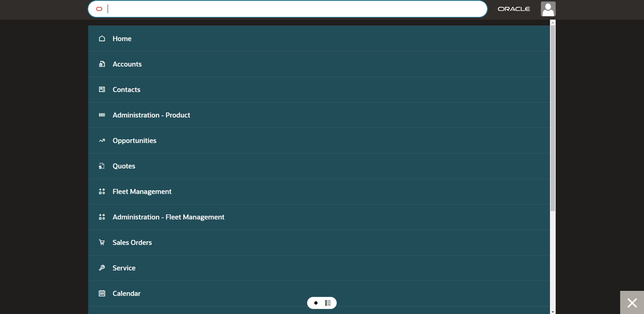The width and height of the screenshot is (644, 314).
Task: Close the menu overlay with the X
Action: (633, 303)
